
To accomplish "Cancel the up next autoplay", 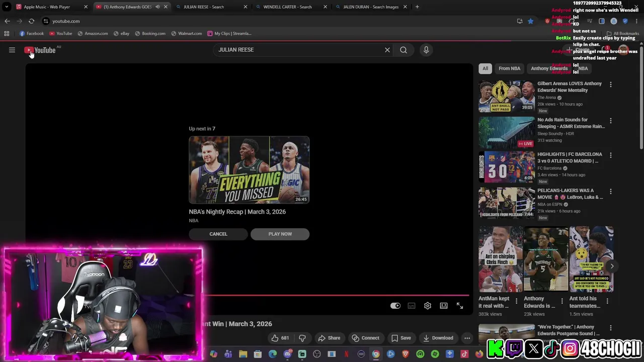I will (218, 234).
